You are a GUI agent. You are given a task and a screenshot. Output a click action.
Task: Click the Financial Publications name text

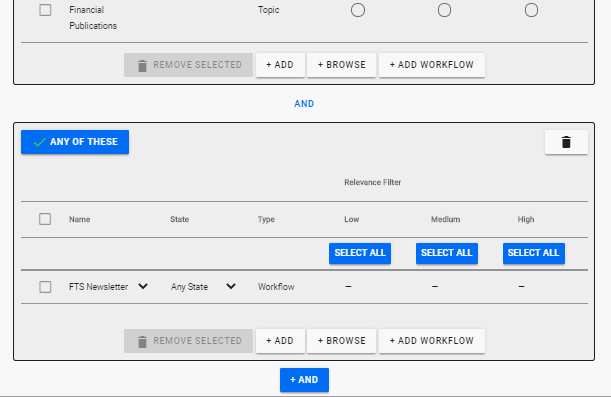pos(93,18)
